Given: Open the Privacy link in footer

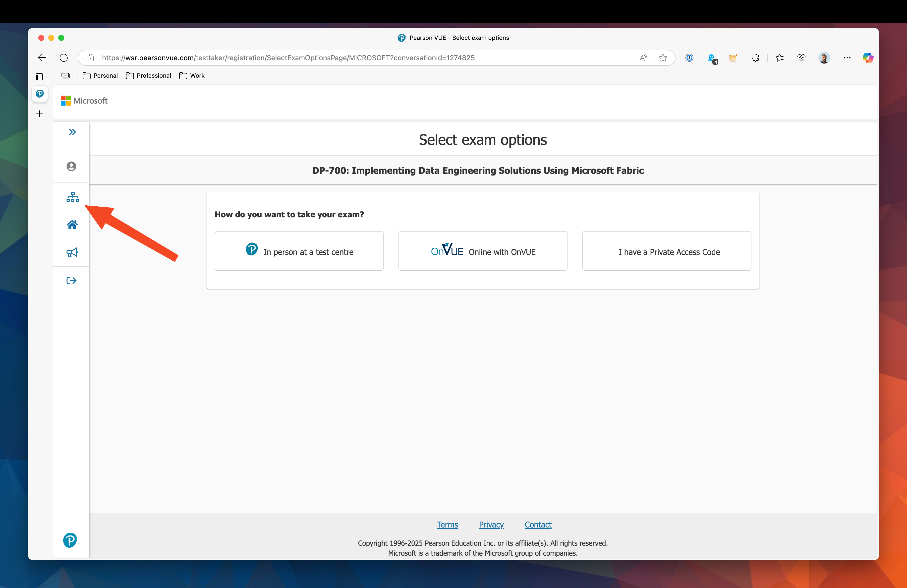Looking at the screenshot, I should (x=491, y=525).
